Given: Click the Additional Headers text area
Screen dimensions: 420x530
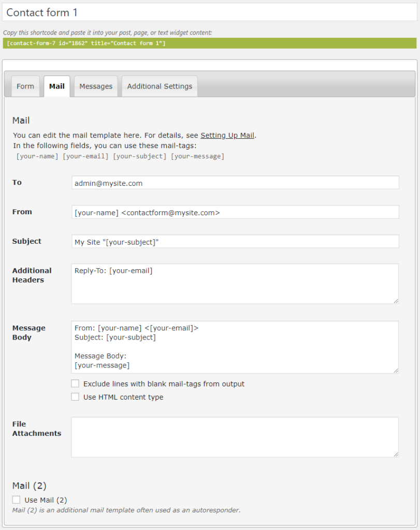Looking at the screenshot, I should (x=235, y=285).
